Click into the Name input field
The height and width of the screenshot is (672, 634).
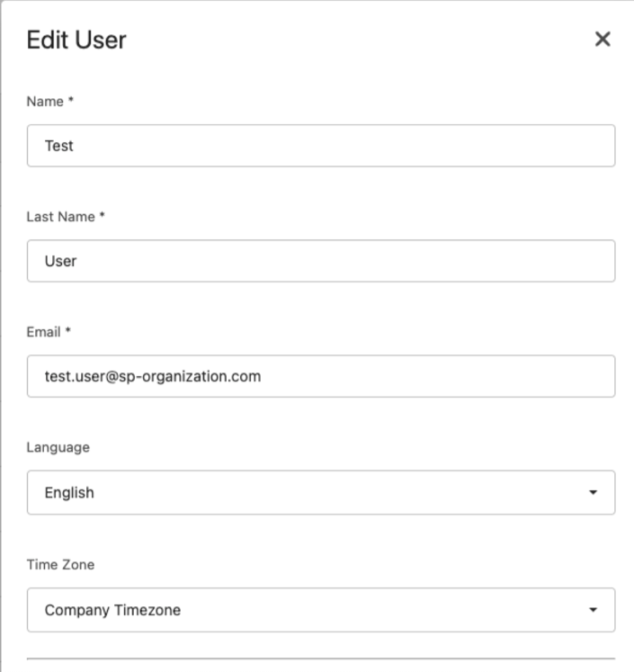point(321,146)
